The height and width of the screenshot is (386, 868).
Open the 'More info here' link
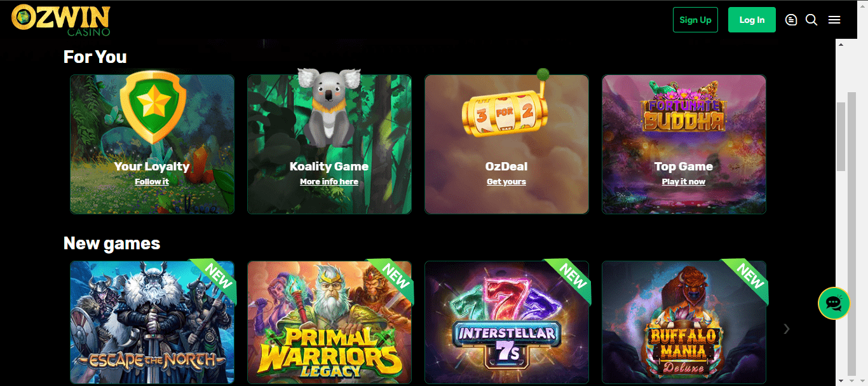(329, 182)
